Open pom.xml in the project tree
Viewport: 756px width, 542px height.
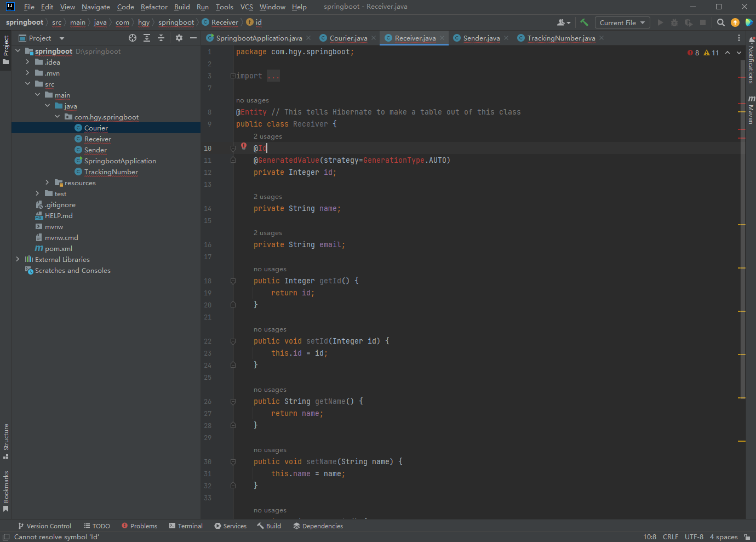[58, 248]
